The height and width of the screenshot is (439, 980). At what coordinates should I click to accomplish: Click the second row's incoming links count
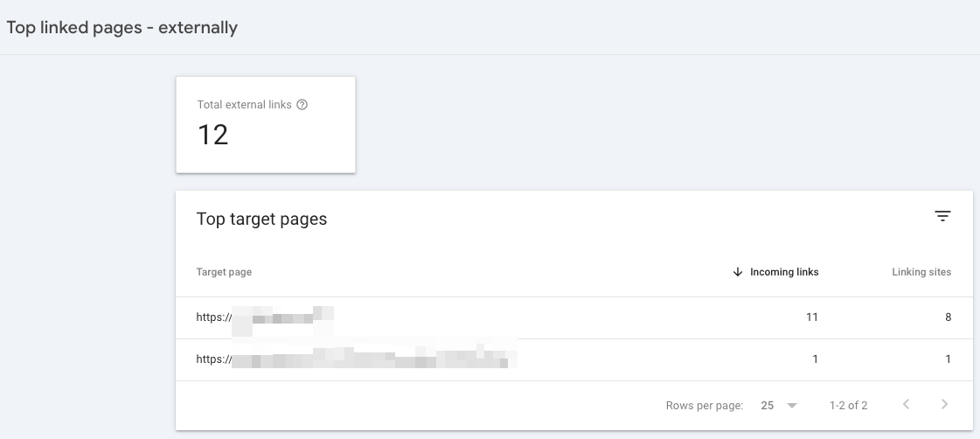coord(815,359)
